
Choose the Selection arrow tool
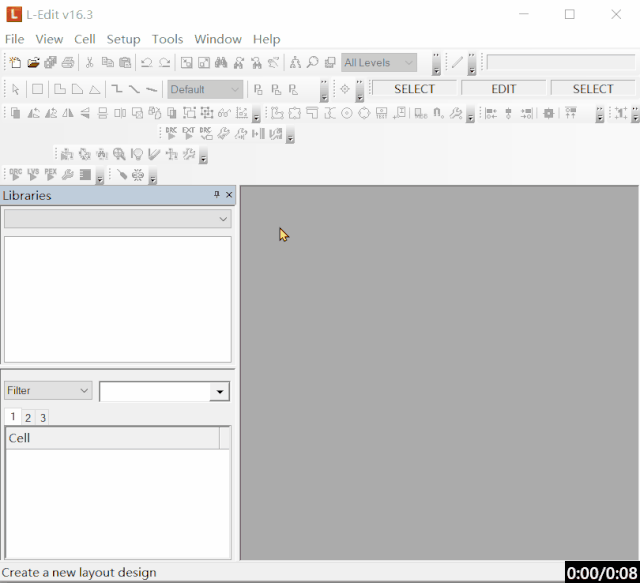pos(16,89)
